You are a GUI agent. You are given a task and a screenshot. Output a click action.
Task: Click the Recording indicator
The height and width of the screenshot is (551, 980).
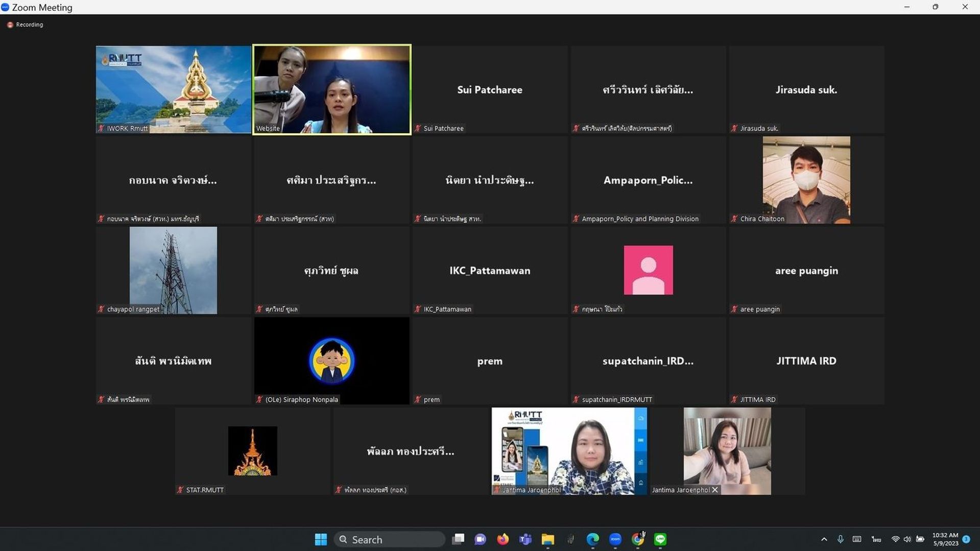[x=25, y=25]
